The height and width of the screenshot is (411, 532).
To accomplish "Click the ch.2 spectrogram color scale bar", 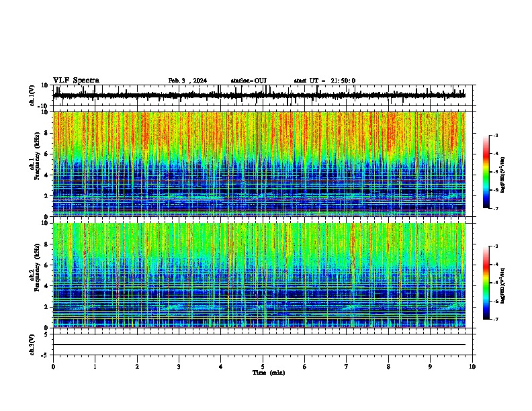I will pos(486,283).
